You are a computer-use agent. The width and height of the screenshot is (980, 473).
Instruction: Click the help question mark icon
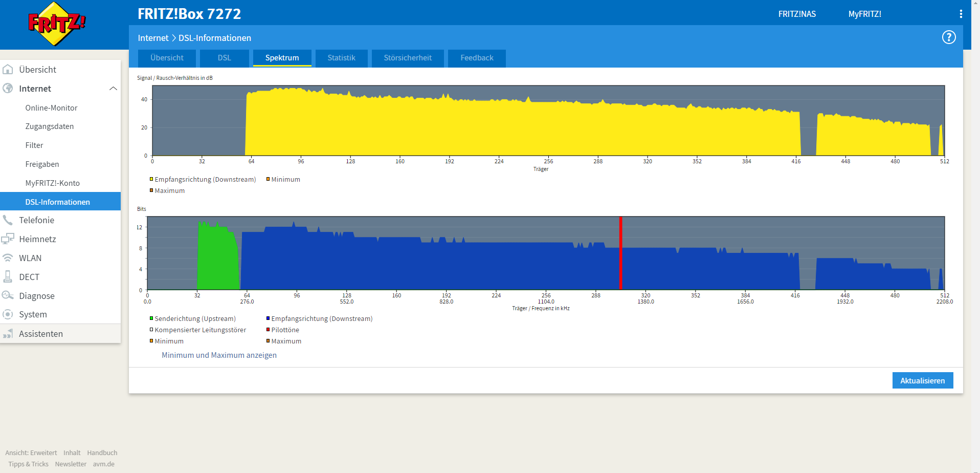(x=949, y=37)
